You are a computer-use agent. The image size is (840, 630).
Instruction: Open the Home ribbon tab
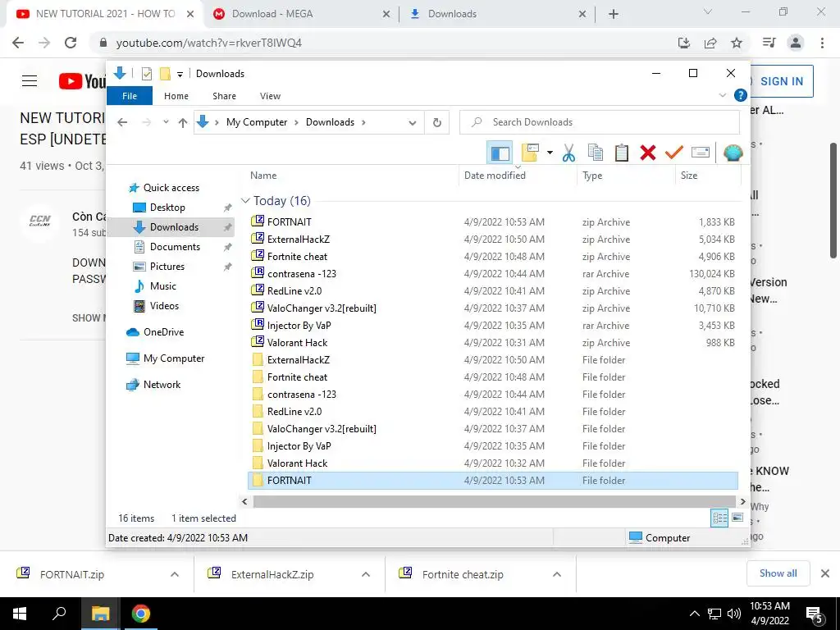coord(176,96)
